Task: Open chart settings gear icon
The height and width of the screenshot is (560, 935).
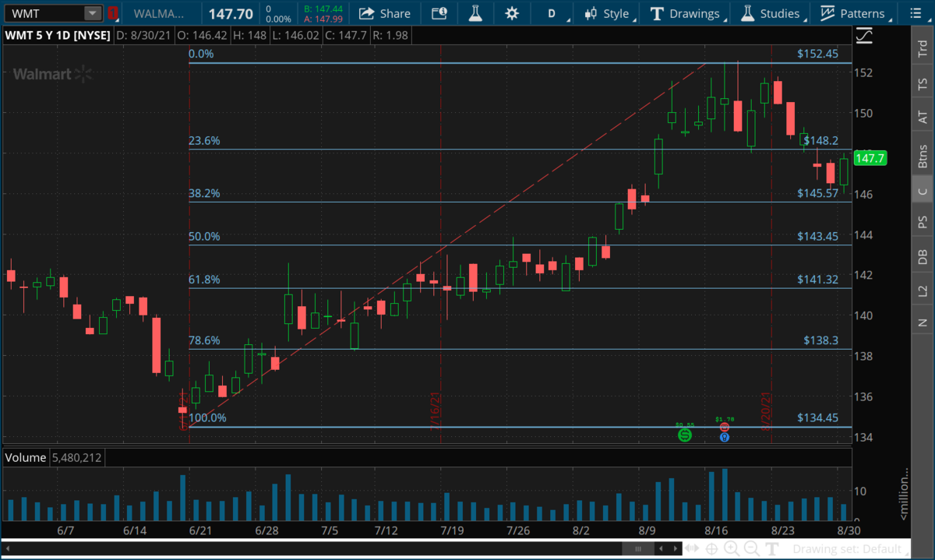Action: click(x=512, y=13)
